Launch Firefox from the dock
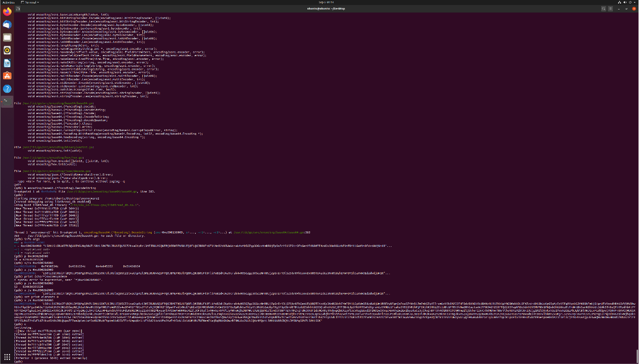 (6, 11)
